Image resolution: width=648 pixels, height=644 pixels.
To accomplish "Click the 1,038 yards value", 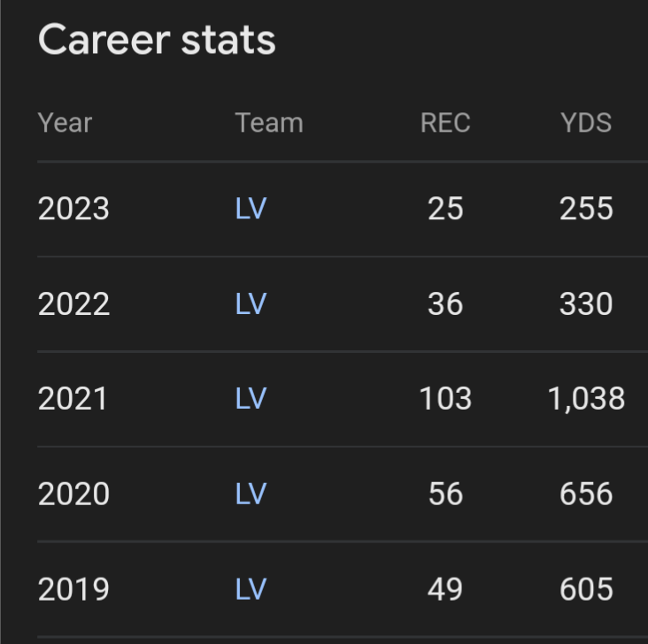I will [586, 399].
